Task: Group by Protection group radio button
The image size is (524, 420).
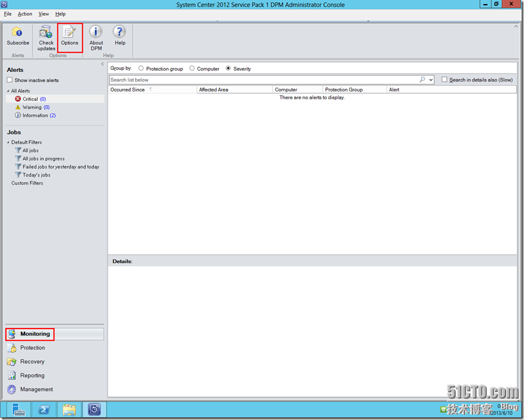Action: click(141, 68)
